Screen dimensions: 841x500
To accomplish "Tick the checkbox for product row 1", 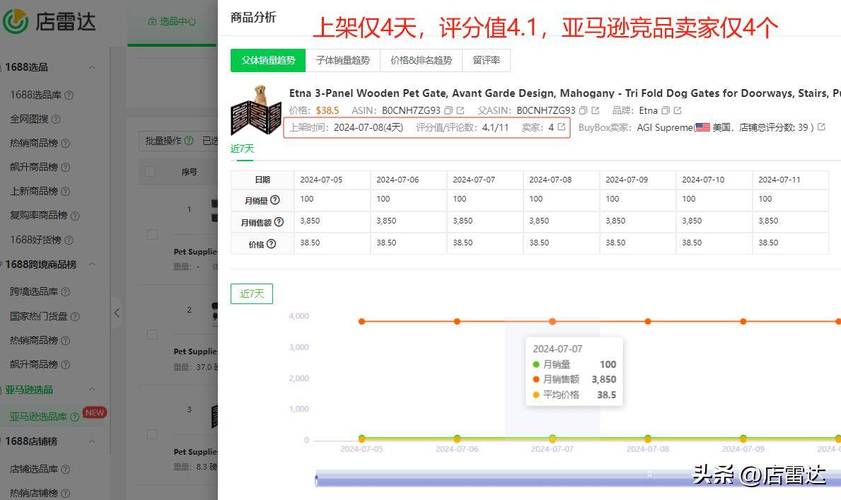I will (x=152, y=234).
